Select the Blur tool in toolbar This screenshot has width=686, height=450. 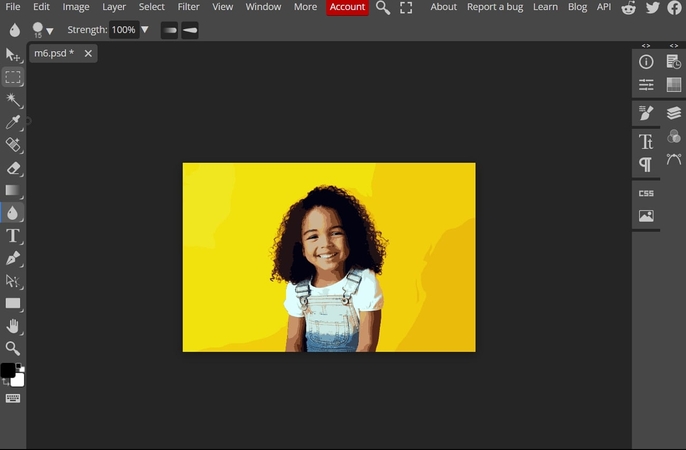[x=13, y=213]
